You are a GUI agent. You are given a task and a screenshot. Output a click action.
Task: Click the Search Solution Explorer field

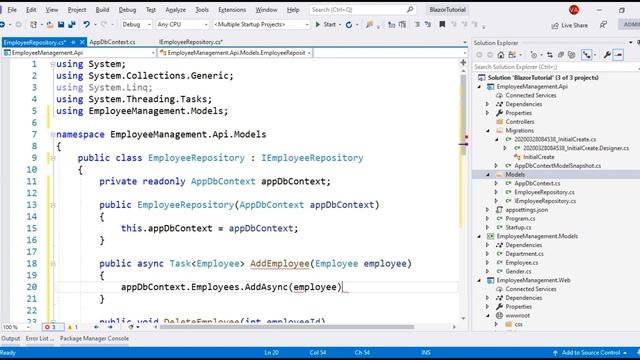(555, 67)
